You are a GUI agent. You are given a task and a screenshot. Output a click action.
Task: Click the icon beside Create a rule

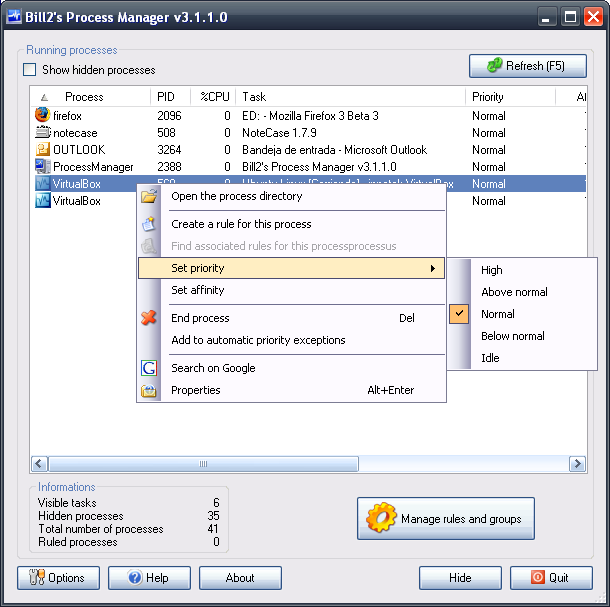(x=149, y=224)
